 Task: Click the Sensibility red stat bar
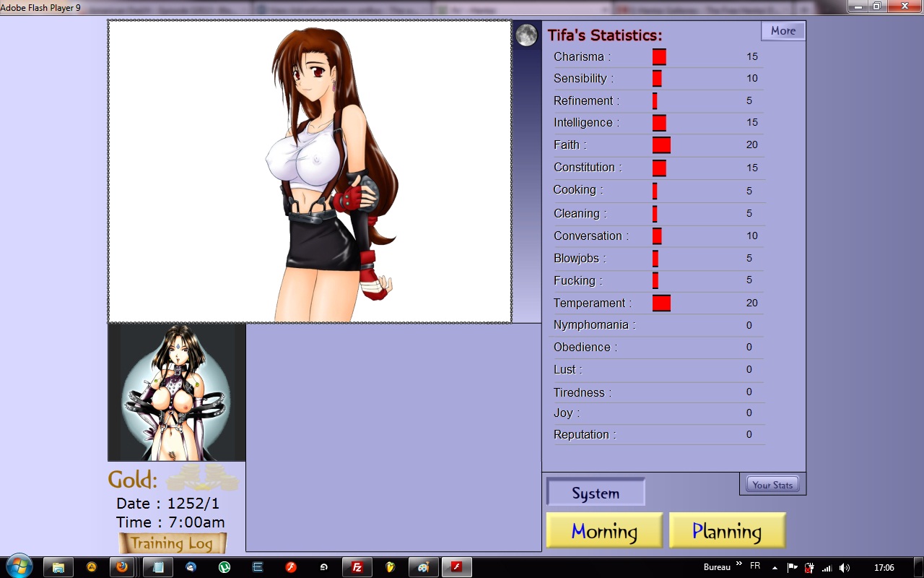click(x=657, y=78)
